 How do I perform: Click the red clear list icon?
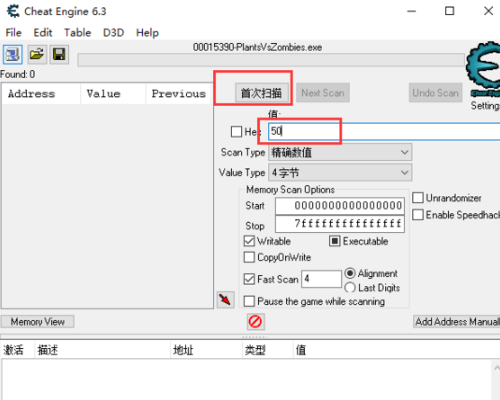(x=256, y=322)
